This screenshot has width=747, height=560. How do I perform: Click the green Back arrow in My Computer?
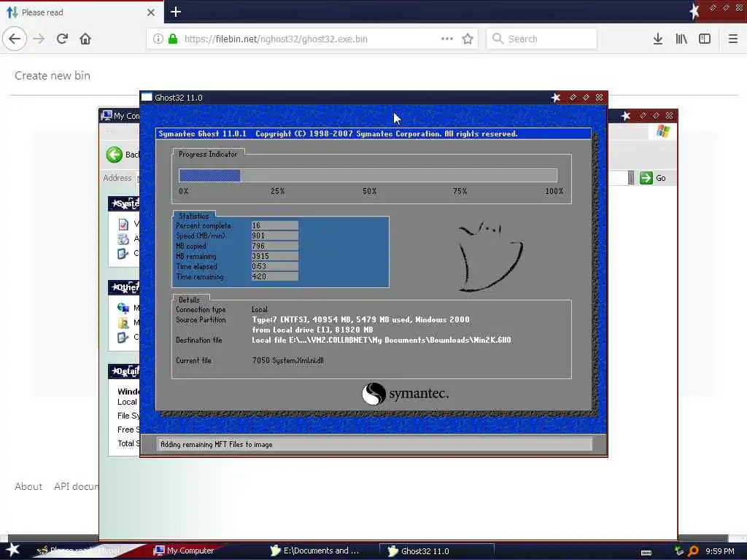[115, 155]
